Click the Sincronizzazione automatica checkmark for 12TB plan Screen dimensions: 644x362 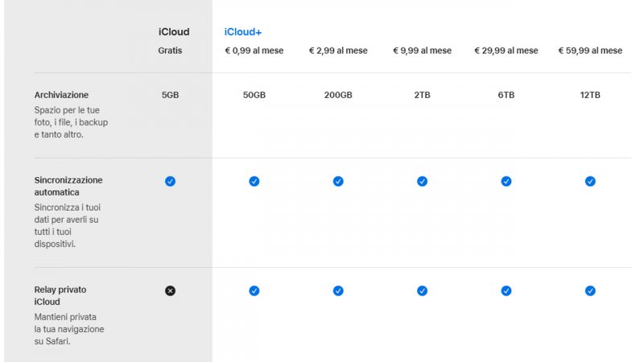coord(590,181)
